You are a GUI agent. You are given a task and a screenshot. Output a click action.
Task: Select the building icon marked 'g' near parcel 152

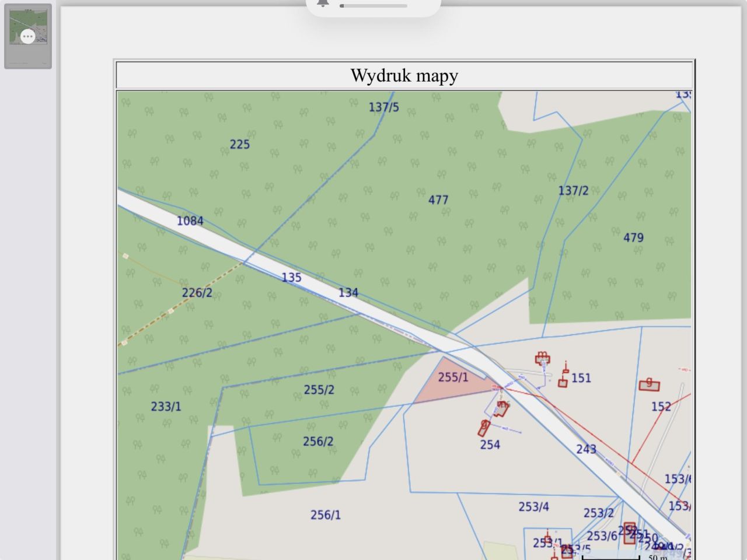(x=650, y=386)
